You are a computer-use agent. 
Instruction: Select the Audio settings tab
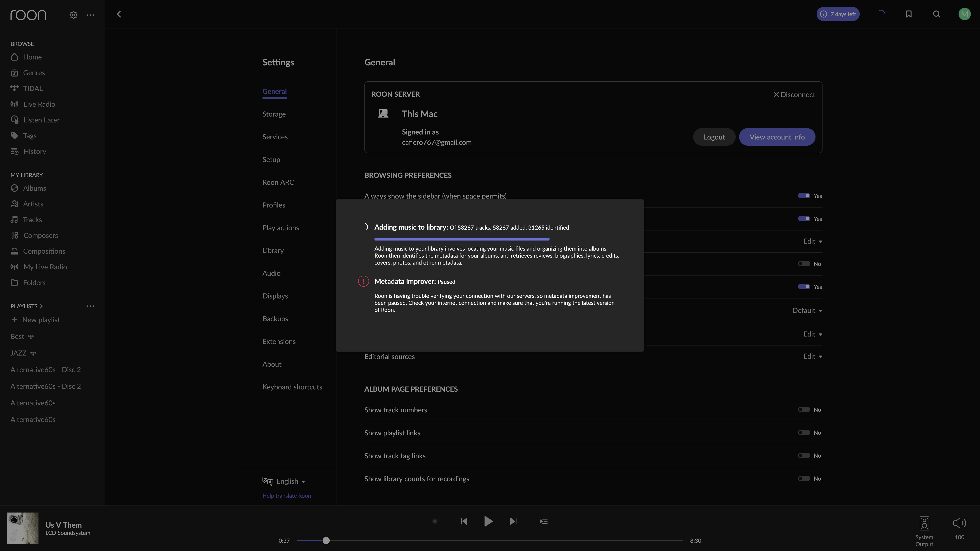[271, 273]
